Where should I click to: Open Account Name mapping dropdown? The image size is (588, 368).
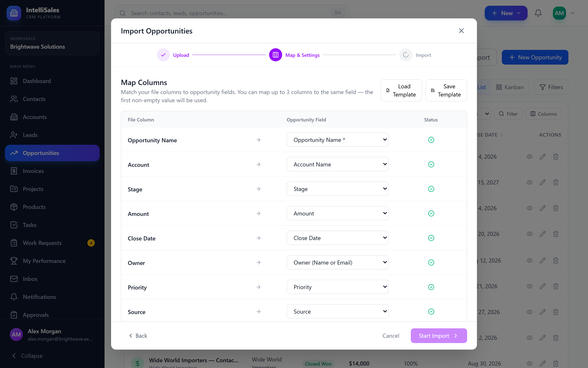[337, 164]
